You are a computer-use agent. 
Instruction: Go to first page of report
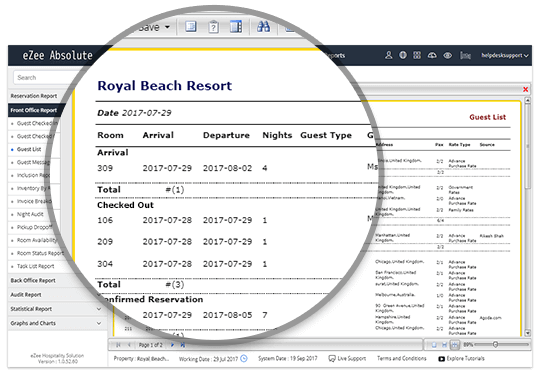(118, 345)
